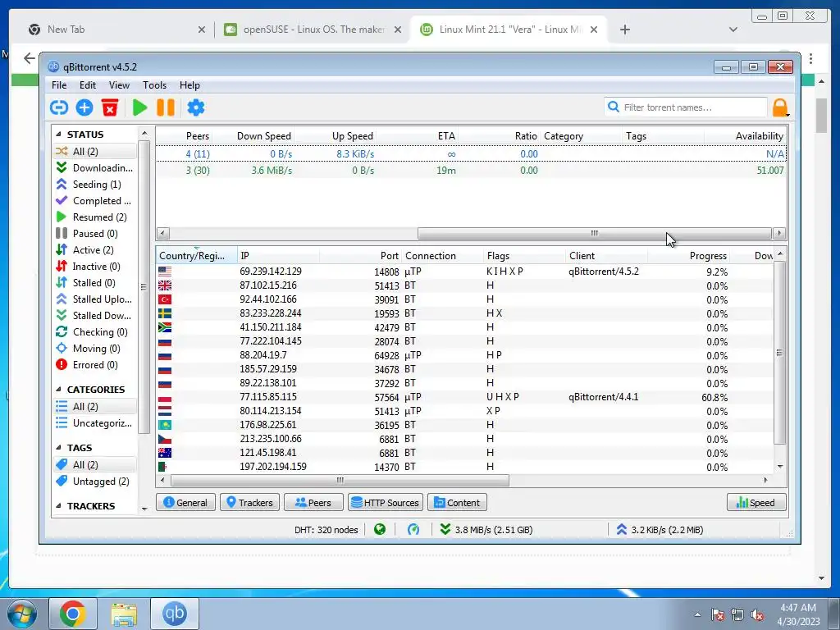Screen dimensions: 840x630
Task: Switch to the HTTP Sources tab
Action: pos(386,503)
